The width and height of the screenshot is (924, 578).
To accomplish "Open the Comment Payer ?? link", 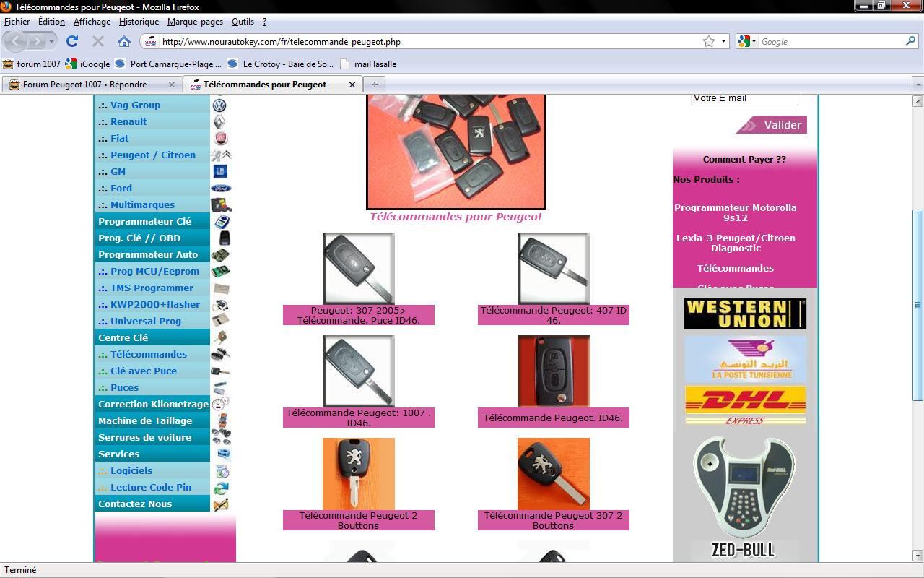I will point(744,160).
